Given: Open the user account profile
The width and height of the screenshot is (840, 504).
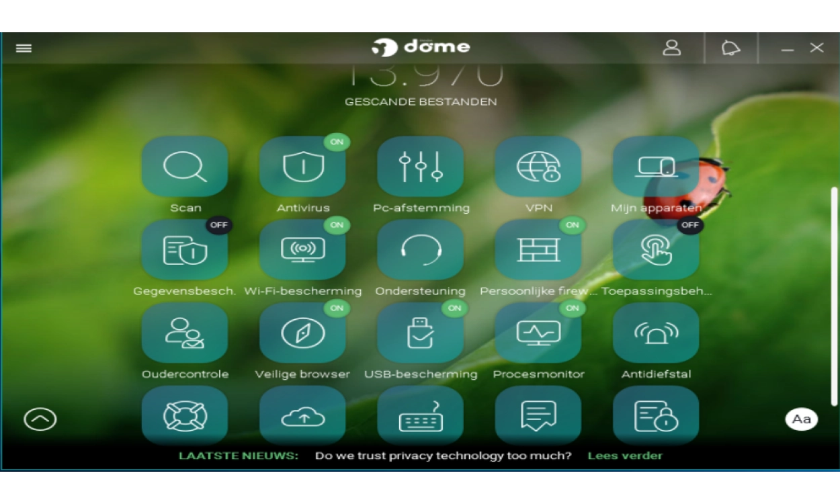Looking at the screenshot, I should pos(671,48).
